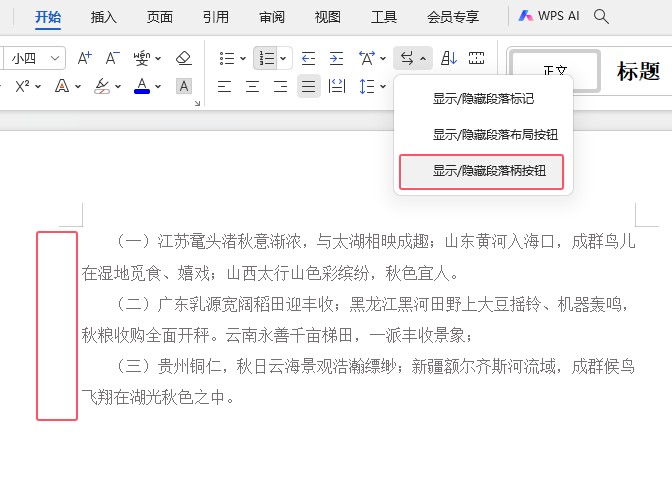This screenshot has width=672, height=482.
Task: Click the font color A with blue underline
Action: tap(142, 86)
